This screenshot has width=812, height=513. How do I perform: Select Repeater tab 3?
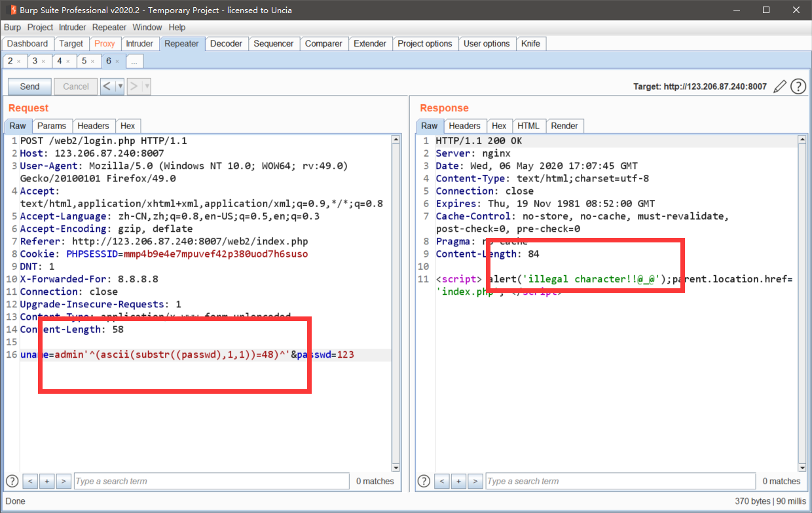coord(35,61)
